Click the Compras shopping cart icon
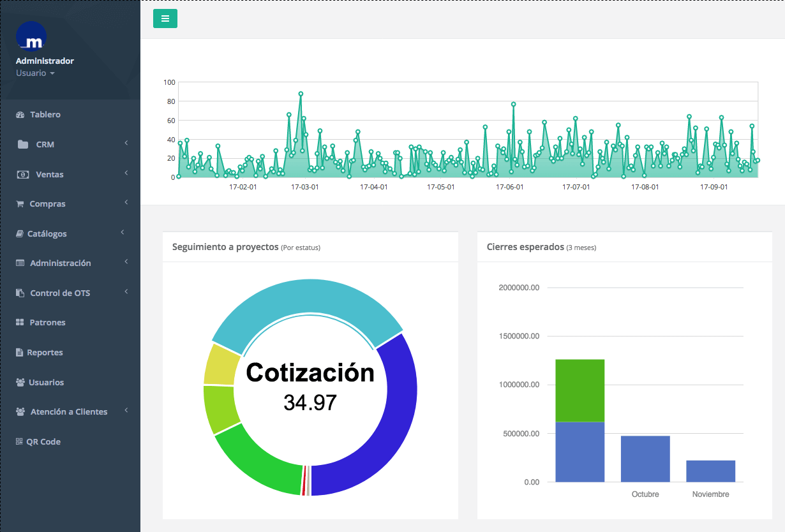 [20, 204]
